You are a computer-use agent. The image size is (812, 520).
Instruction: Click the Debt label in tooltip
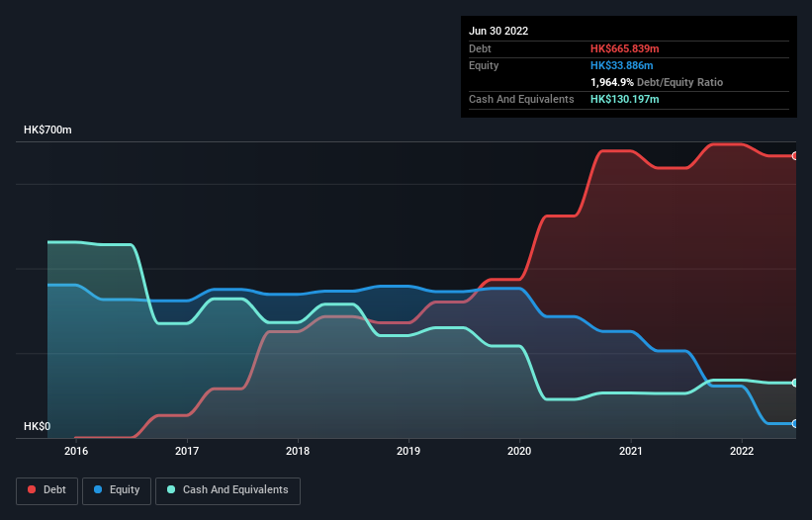(x=480, y=48)
